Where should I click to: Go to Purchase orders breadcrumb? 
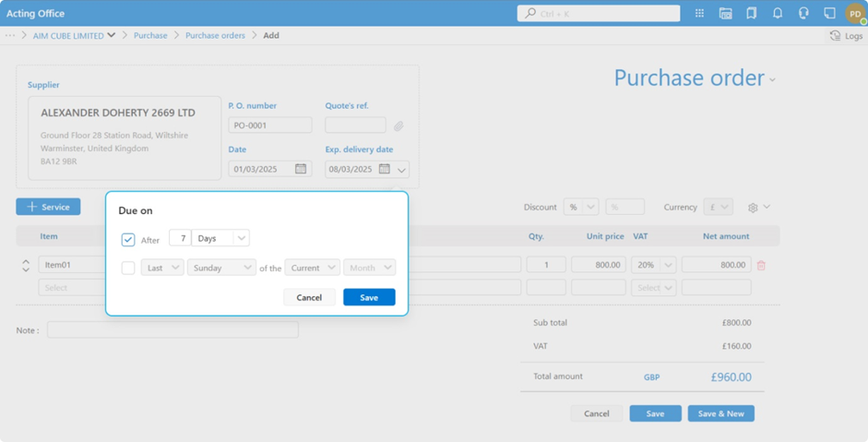[215, 36]
